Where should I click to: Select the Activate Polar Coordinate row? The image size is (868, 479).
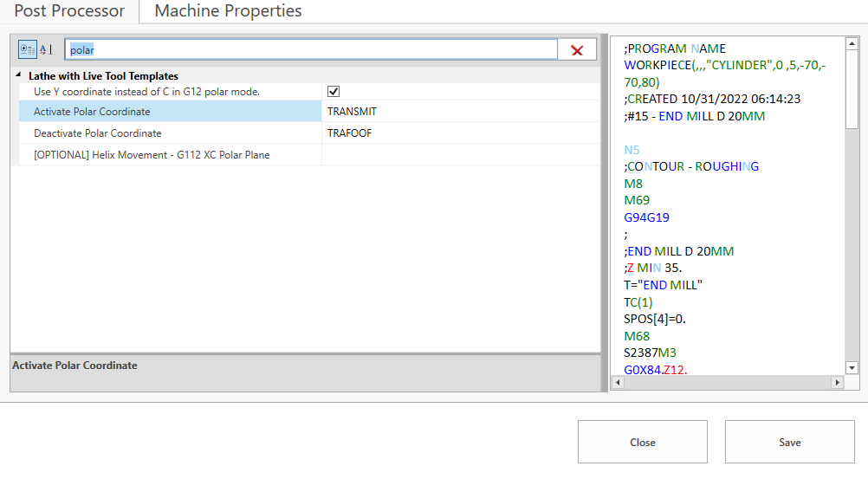pos(166,112)
